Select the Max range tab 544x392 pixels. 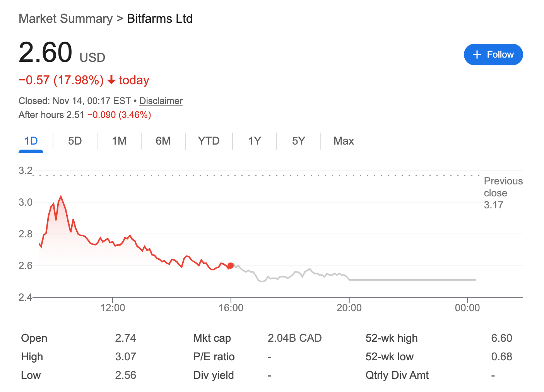[x=344, y=141]
